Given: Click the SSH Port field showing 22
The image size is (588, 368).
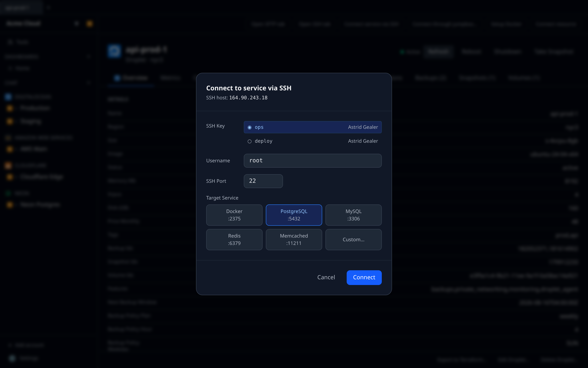Looking at the screenshot, I should click(263, 181).
